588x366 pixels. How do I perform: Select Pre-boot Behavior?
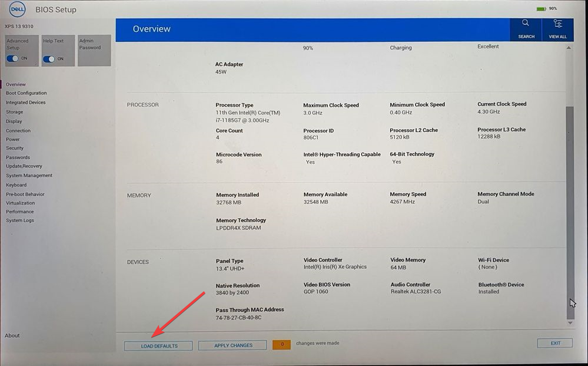25,194
